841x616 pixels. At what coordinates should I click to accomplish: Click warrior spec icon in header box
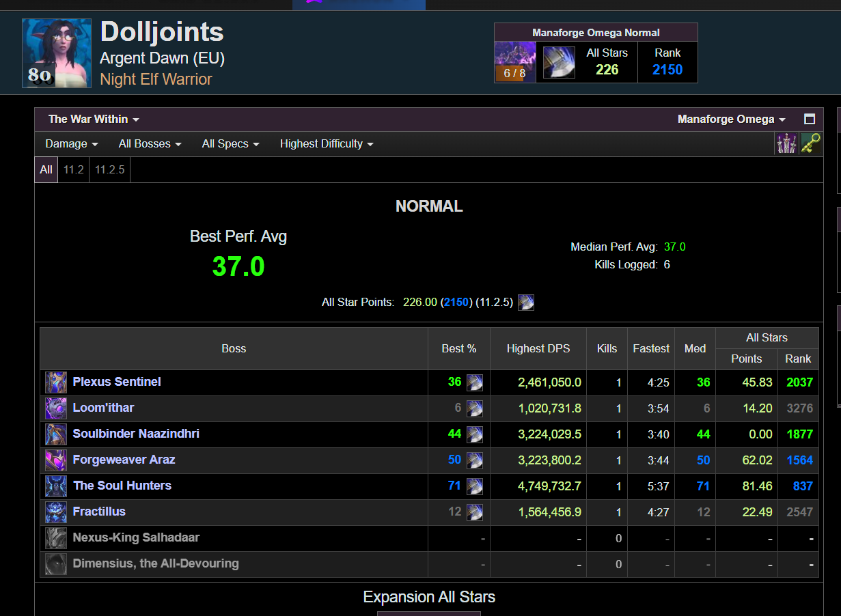559,62
